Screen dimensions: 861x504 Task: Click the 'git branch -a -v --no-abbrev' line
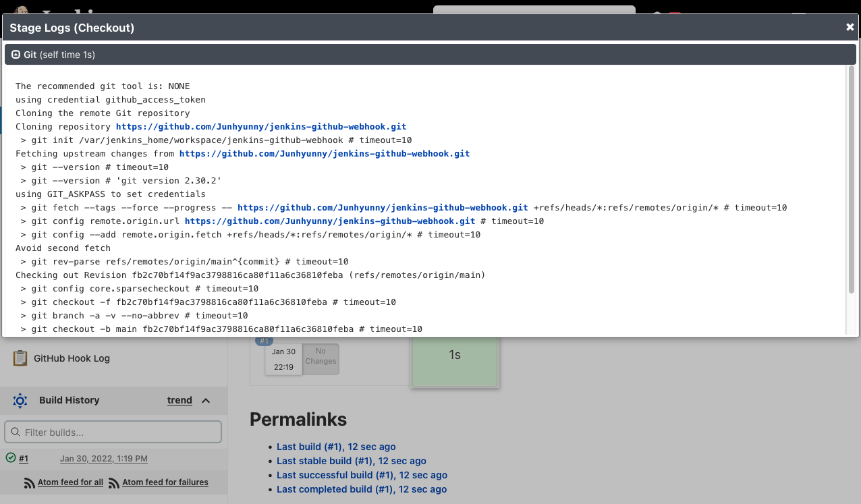134,315
